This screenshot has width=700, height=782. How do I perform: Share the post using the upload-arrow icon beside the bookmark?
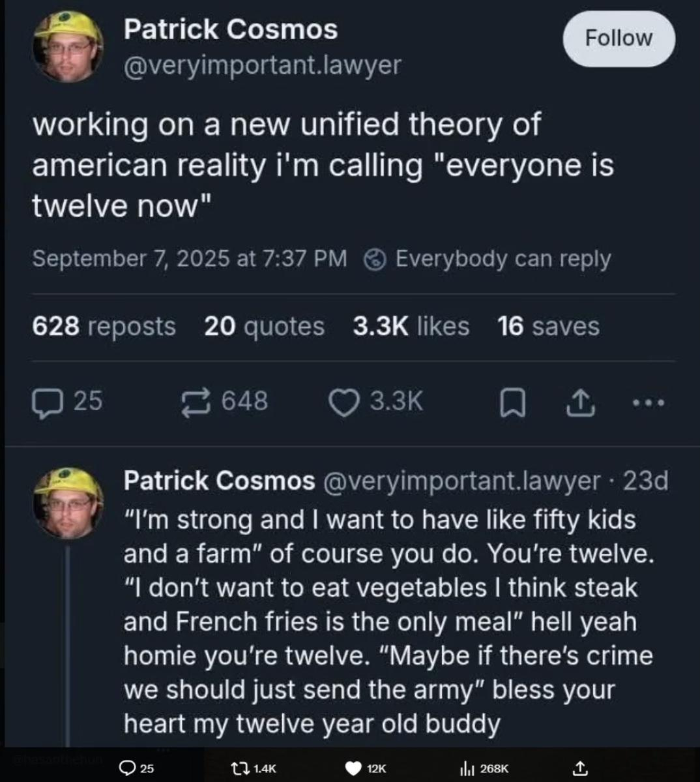(579, 403)
